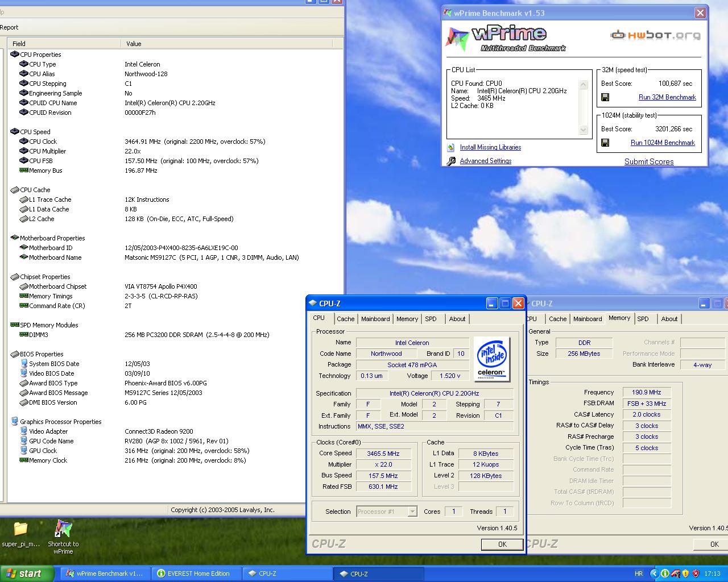Open the Advanced Settings link
The image size is (728, 582).
point(485,161)
